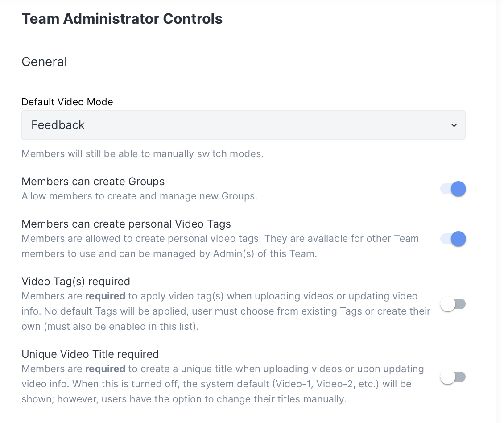Screen dimensions: 504x423
Task: Click the 'Feedback' selected value text
Action: (x=58, y=125)
